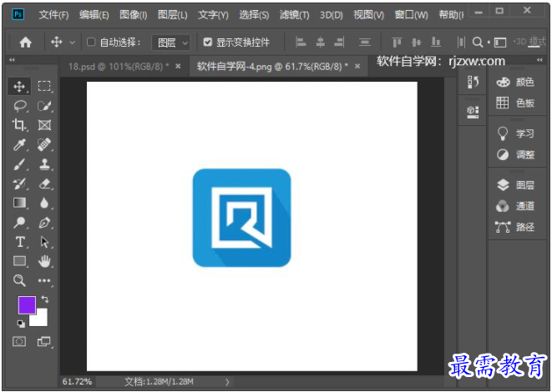Align bottom edges in options bar
This screenshot has height=392, width=552.
coord(436,43)
